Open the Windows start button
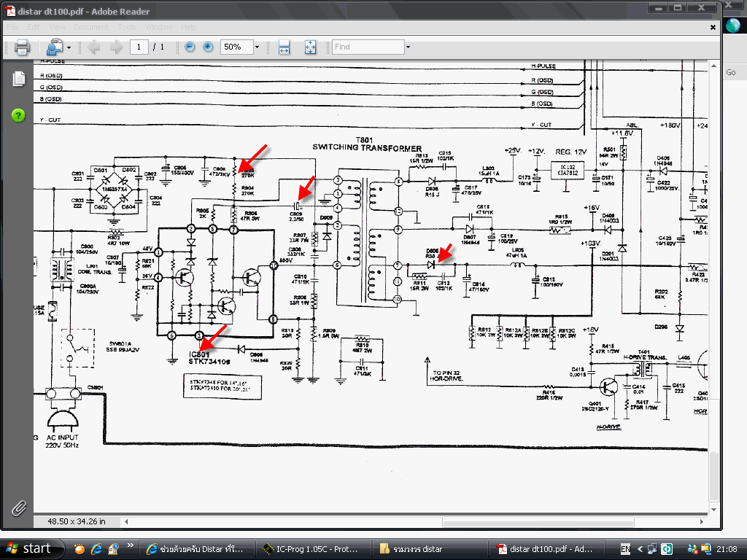Image resolution: width=747 pixels, height=560 pixels. coord(31,548)
